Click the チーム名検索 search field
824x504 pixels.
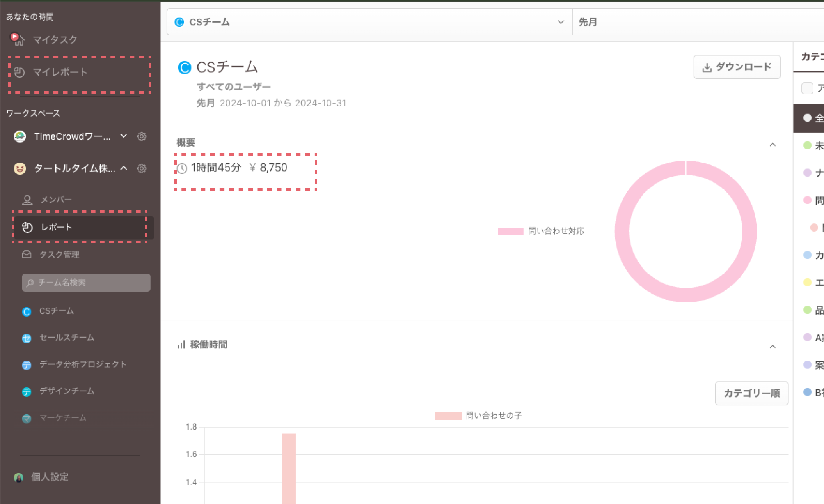[x=86, y=283]
